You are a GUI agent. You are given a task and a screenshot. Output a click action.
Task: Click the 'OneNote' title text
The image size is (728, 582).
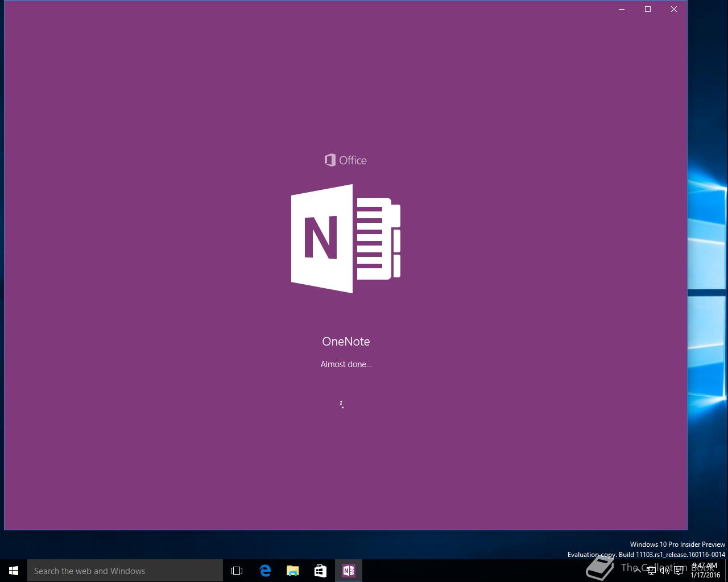(x=346, y=342)
